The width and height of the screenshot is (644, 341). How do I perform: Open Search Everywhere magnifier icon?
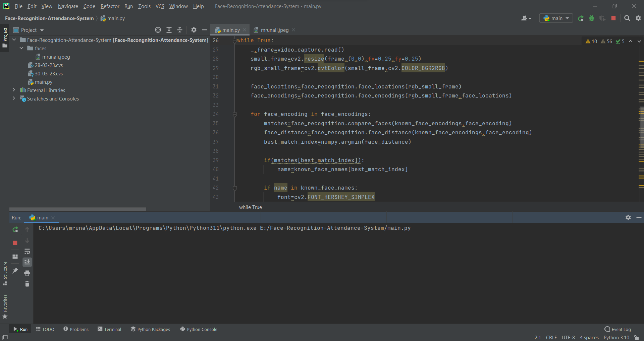click(627, 18)
